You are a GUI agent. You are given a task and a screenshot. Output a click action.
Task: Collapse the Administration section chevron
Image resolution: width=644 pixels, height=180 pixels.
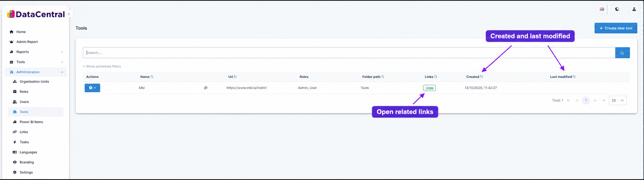click(62, 72)
